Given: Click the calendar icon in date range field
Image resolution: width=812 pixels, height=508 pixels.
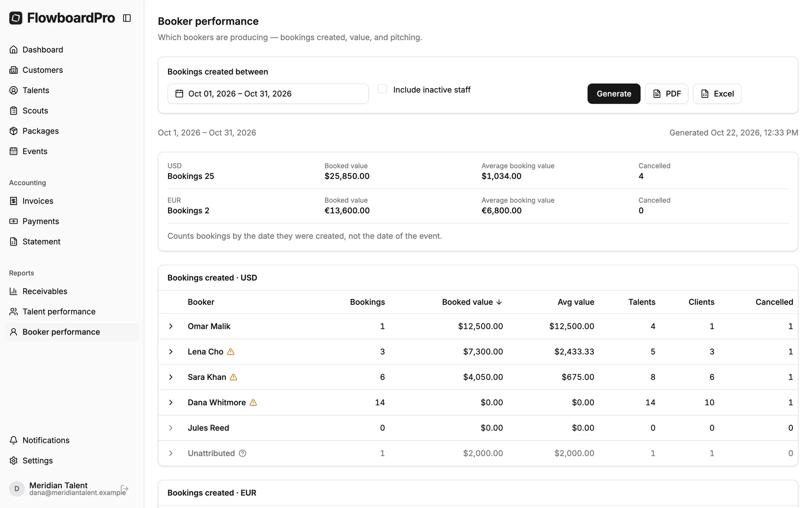Looking at the screenshot, I should (179, 94).
